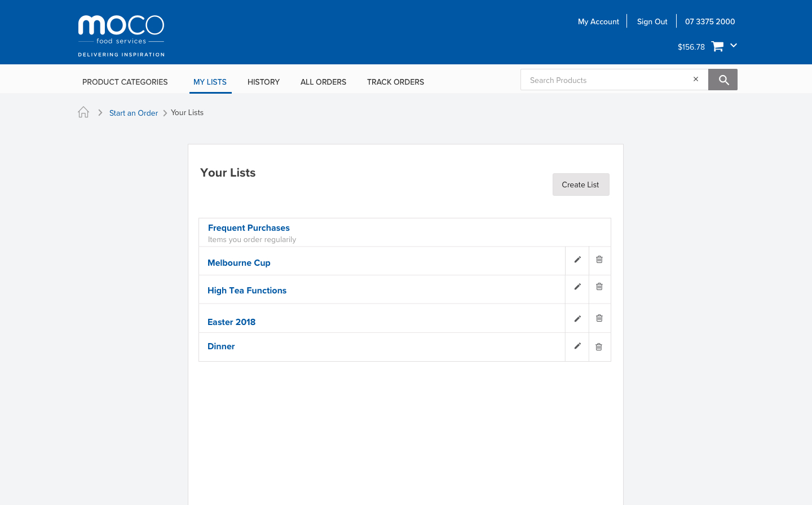Open the Frequent Purchases list
Image resolution: width=812 pixels, height=505 pixels.
pos(249,228)
